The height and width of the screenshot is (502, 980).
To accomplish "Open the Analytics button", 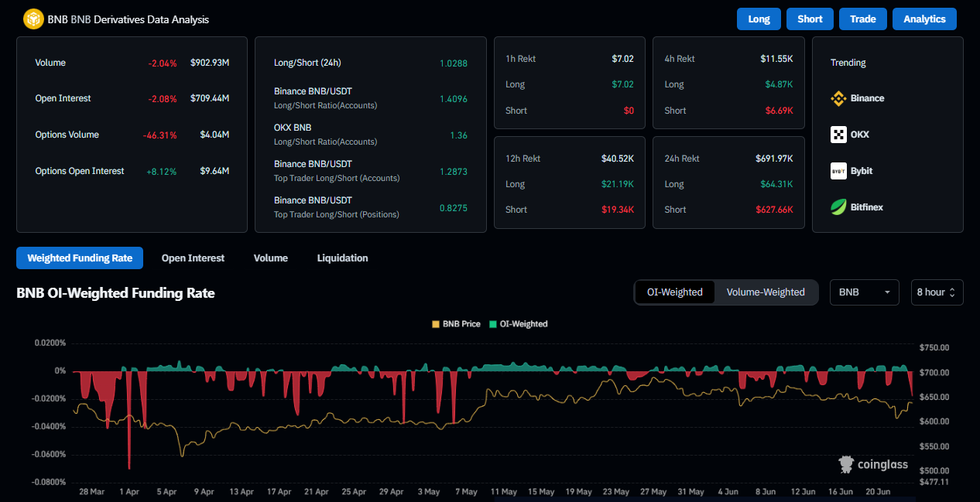I will (x=924, y=19).
